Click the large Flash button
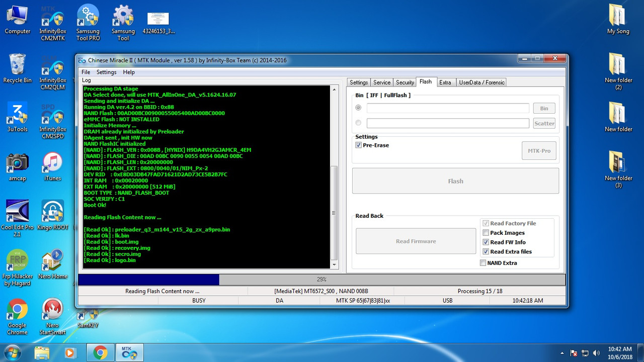 point(455,181)
